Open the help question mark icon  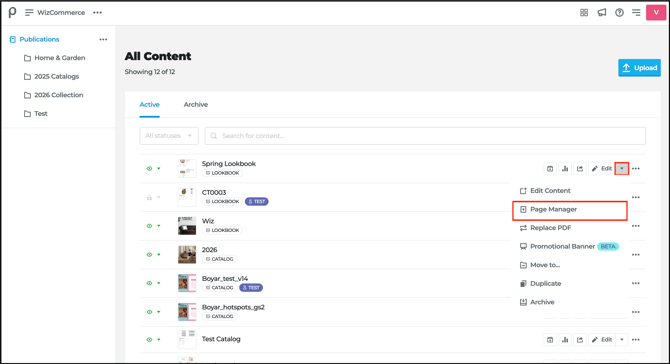(x=619, y=12)
